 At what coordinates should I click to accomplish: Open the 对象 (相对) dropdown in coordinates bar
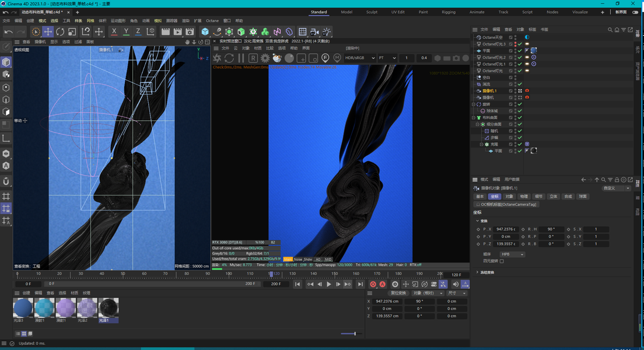coord(427,293)
